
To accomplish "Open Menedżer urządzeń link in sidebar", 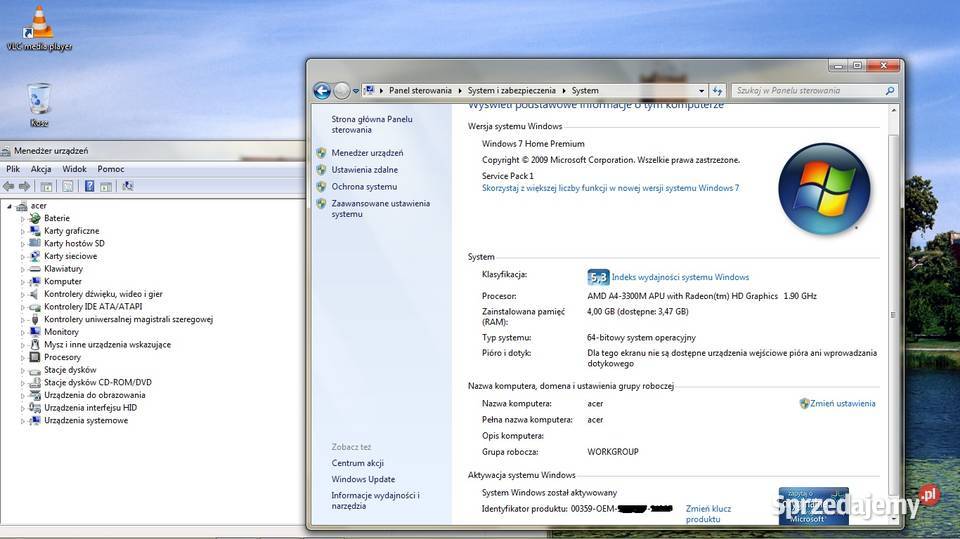I will point(367,153).
